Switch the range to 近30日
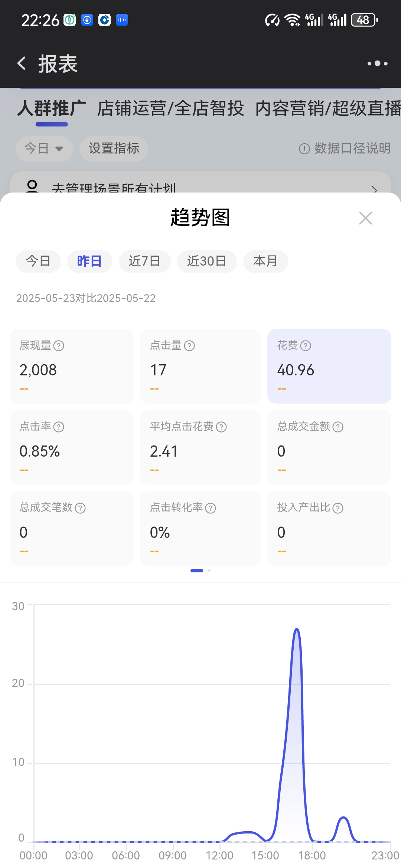401x868 pixels. click(206, 261)
